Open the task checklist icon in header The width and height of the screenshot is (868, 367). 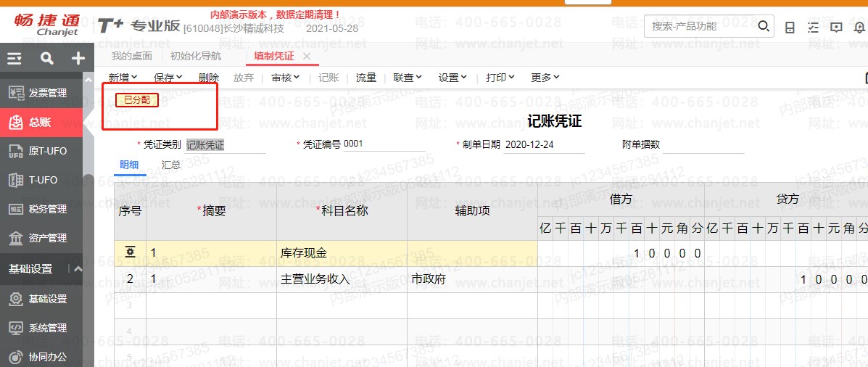(x=813, y=27)
